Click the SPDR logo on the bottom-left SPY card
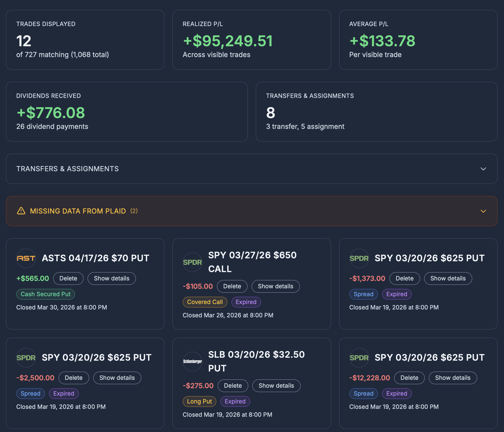The height and width of the screenshot is (432, 504). pos(26,358)
